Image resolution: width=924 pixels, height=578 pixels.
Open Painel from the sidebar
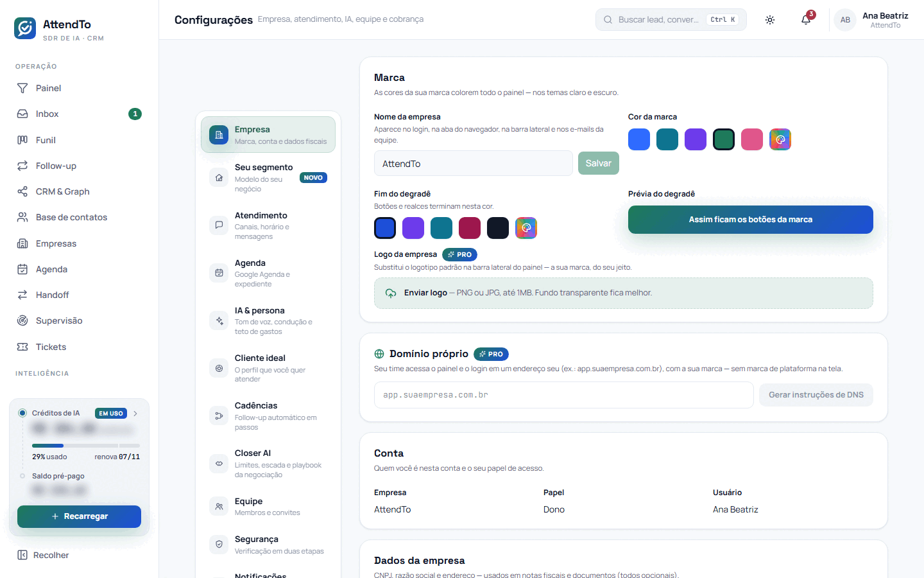pyautogui.click(x=79, y=88)
